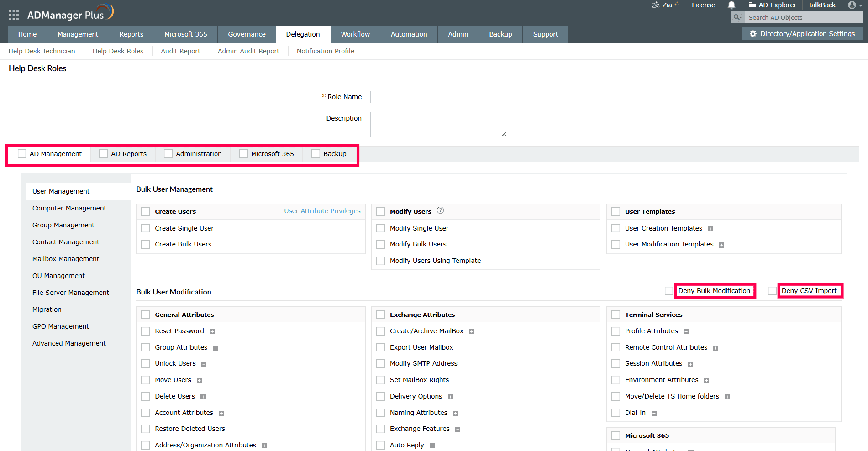Open the Workflow menu tab
The width and height of the screenshot is (868, 451).
coord(356,34)
